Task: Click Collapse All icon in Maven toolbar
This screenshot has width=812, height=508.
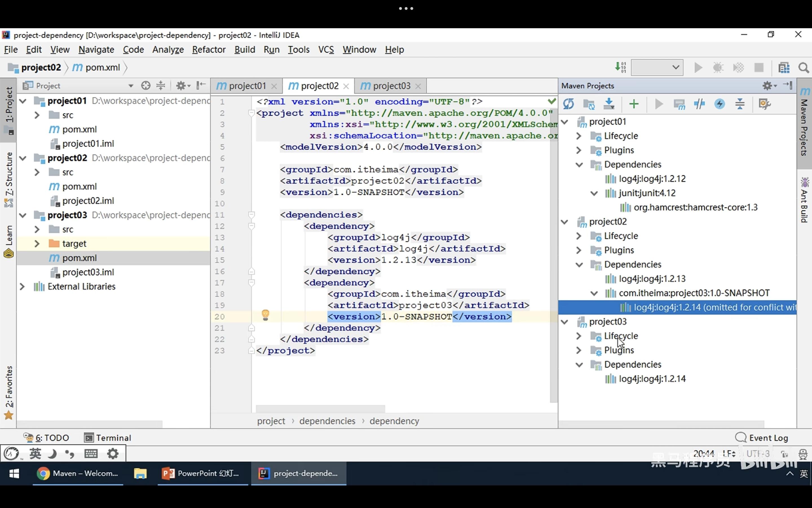Action: coord(740,104)
